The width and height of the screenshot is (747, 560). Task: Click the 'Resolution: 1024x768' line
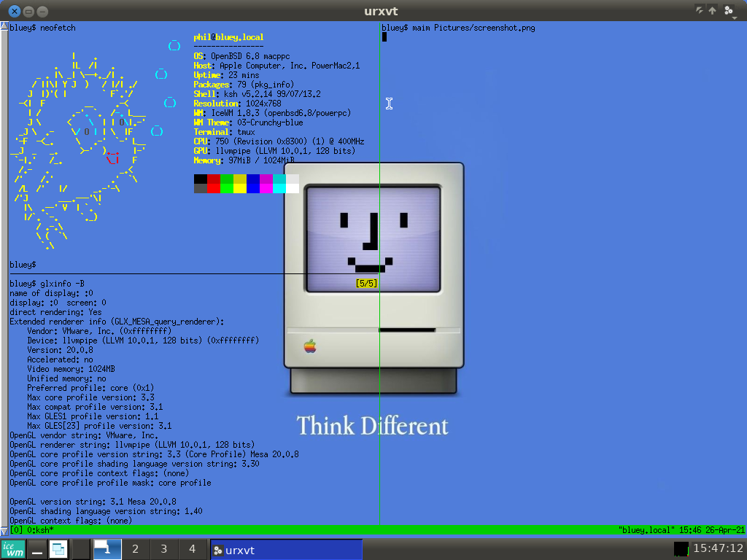point(237,104)
